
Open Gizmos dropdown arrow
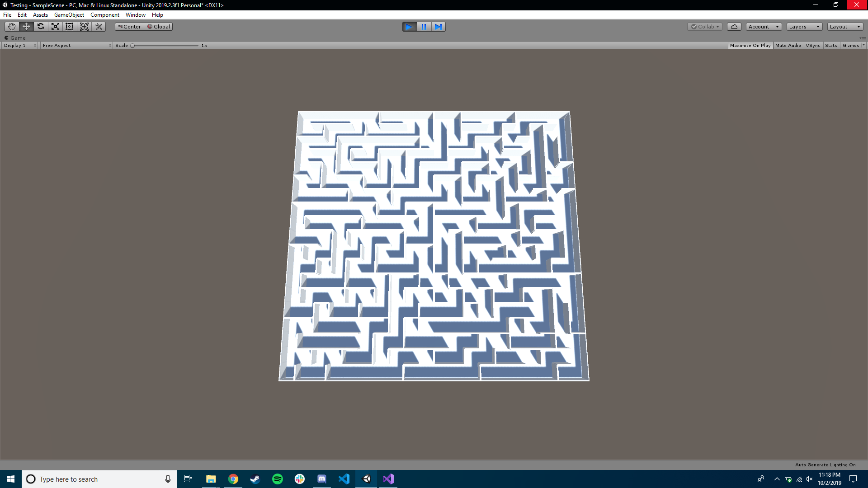[863, 46]
